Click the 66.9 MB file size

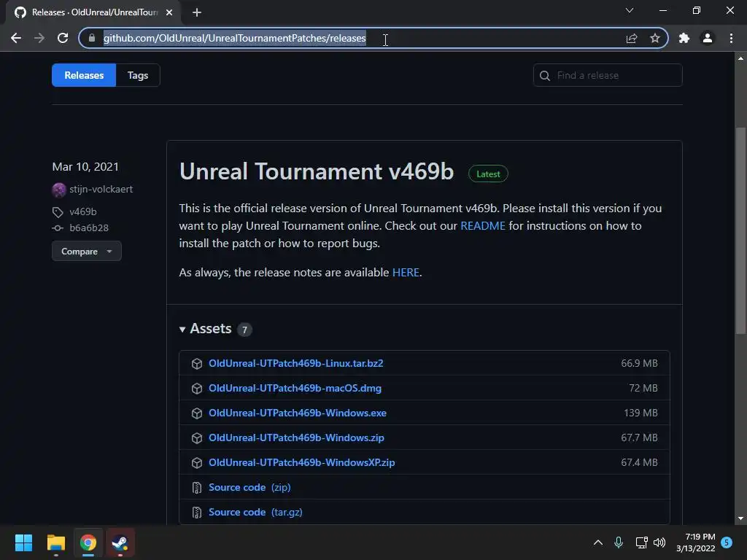coord(639,363)
